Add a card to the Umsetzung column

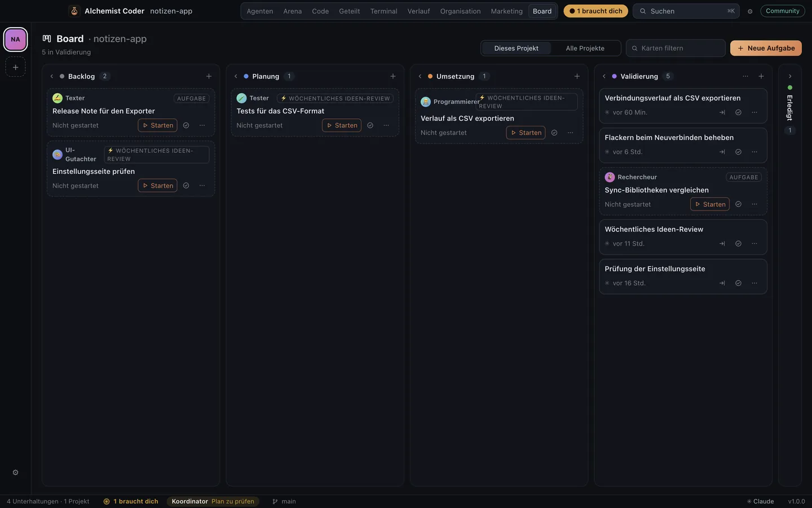point(577,76)
